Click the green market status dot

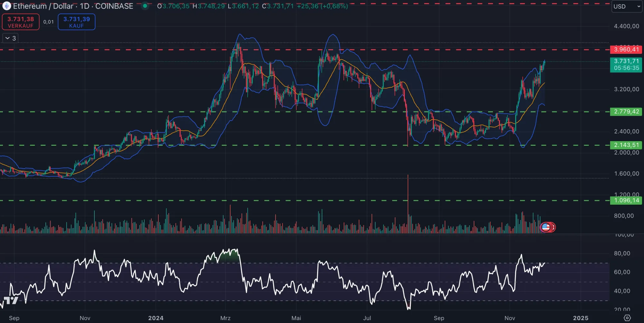[145, 6]
